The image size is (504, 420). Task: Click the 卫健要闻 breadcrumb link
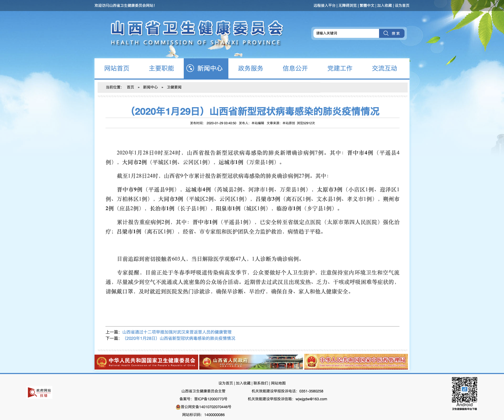174,87
